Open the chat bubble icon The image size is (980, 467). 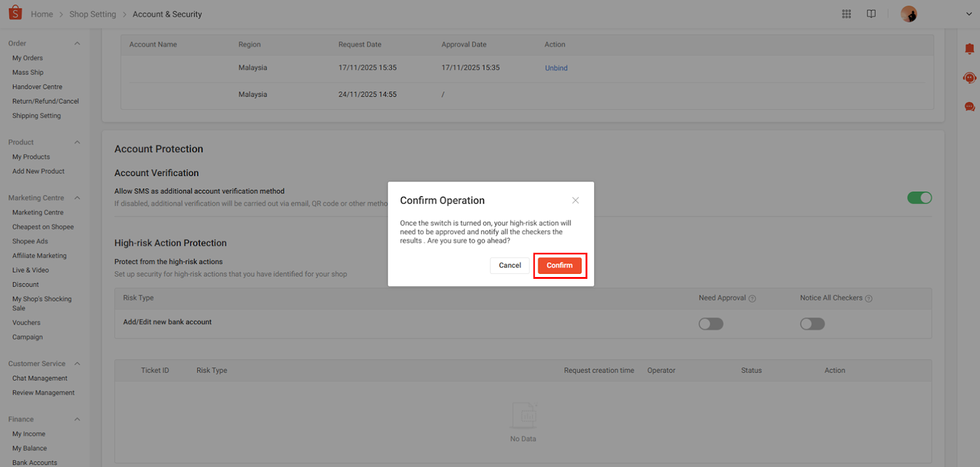970,107
